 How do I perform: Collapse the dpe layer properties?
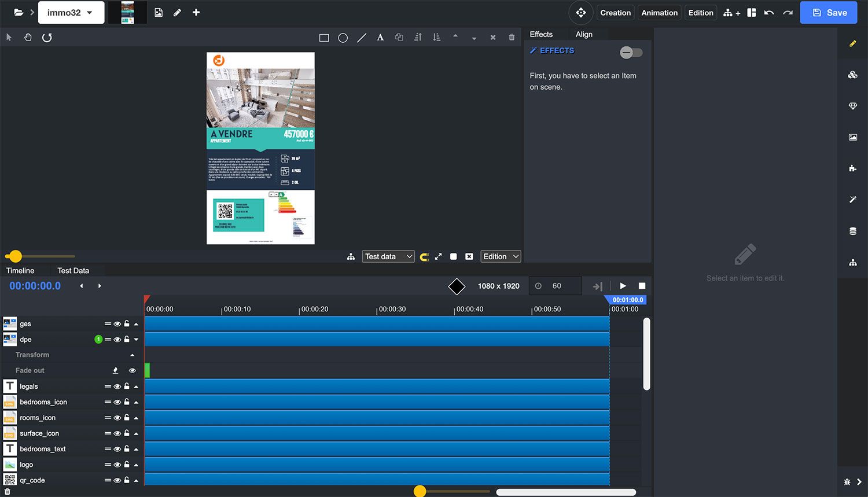137,340
